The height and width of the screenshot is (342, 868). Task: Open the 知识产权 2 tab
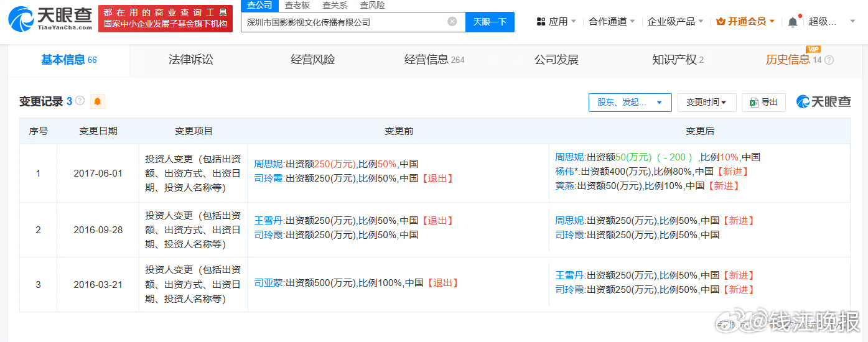point(678,60)
